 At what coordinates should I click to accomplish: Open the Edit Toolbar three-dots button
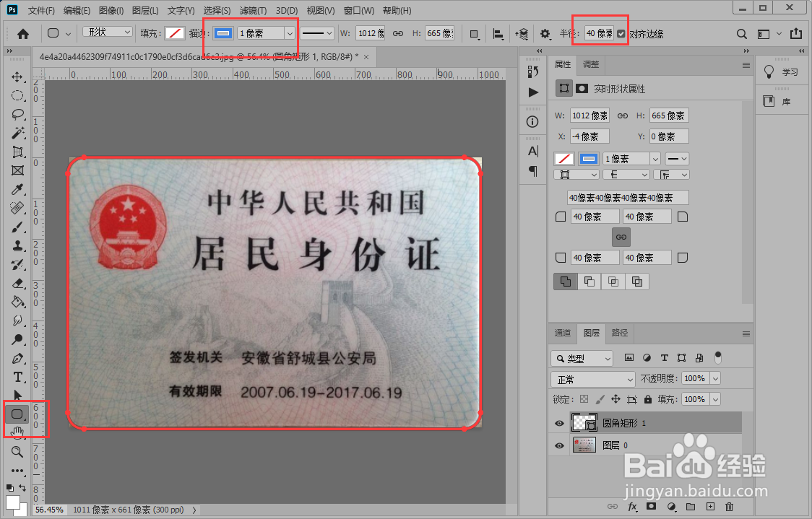[x=17, y=471]
